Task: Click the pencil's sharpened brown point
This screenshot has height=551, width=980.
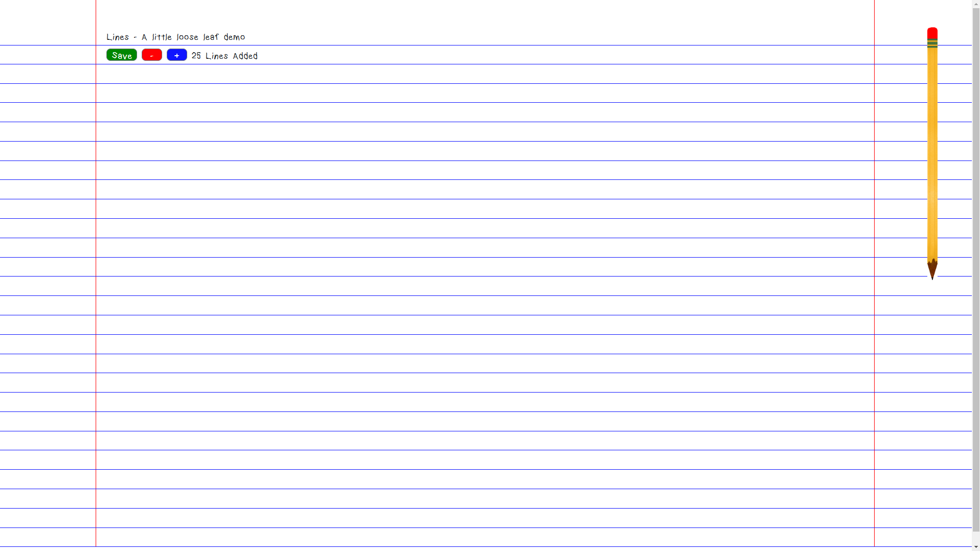Action: click(932, 271)
